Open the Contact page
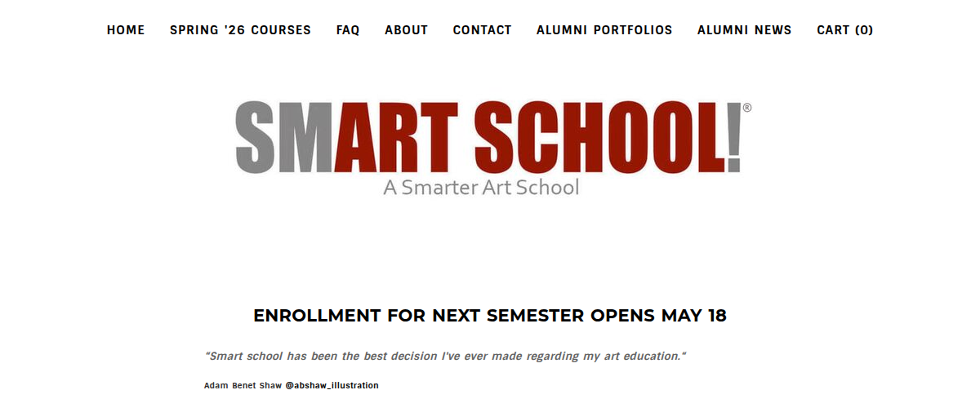The height and width of the screenshot is (399, 980). [x=482, y=30]
